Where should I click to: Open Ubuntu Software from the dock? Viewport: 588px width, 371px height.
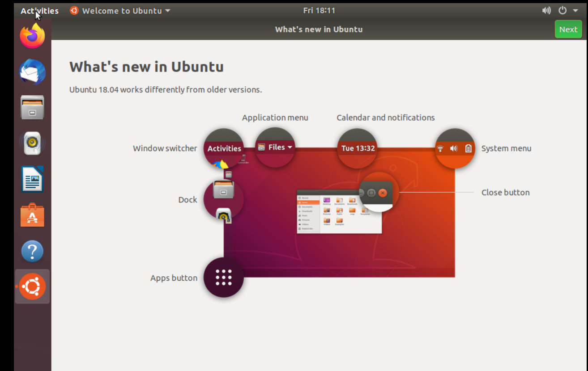[32, 215]
